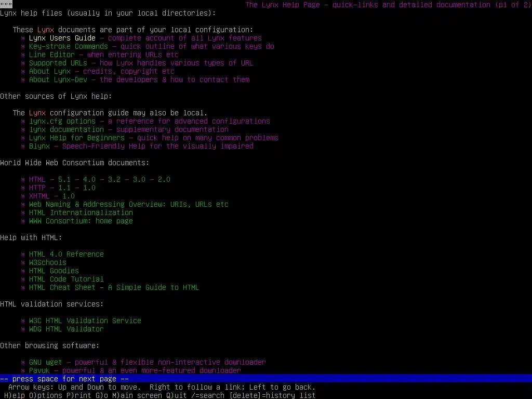Open WWW Consortium: home page link

tap(81, 221)
